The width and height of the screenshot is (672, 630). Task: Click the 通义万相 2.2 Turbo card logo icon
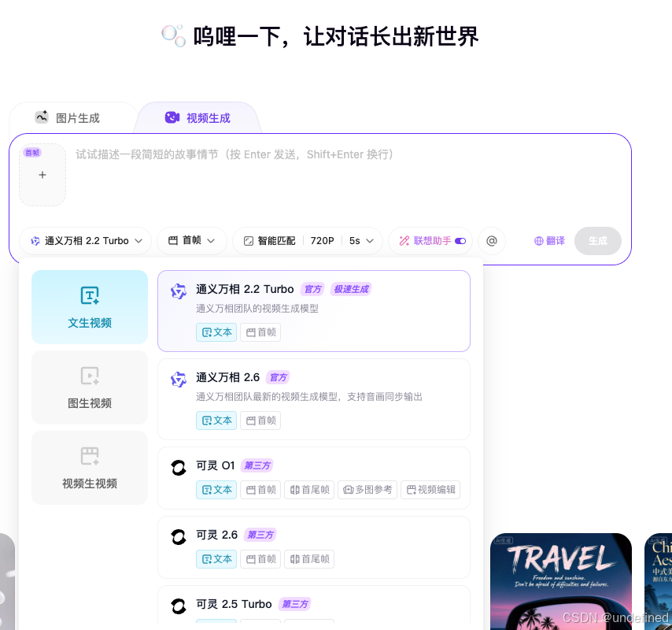[179, 291]
